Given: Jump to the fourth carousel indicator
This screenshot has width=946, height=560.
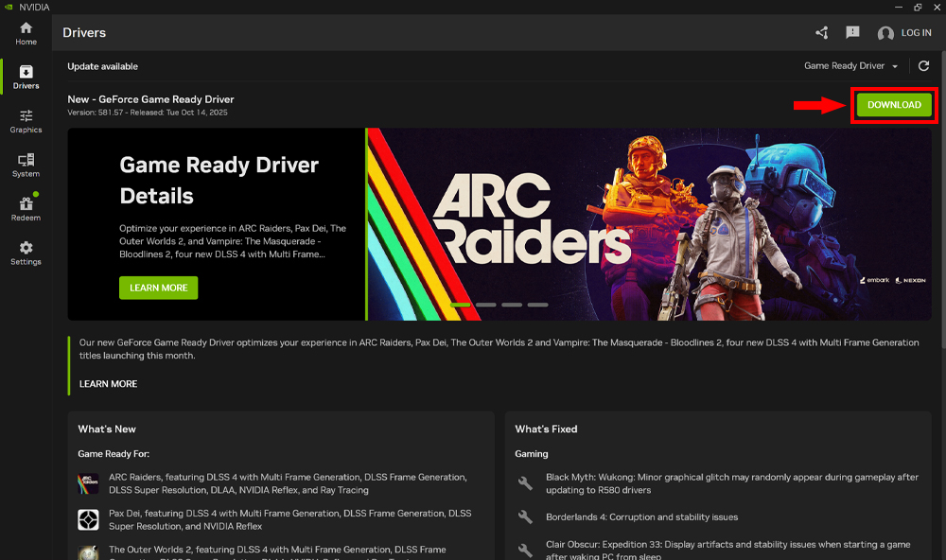Looking at the screenshot, I should pos(537,305).
